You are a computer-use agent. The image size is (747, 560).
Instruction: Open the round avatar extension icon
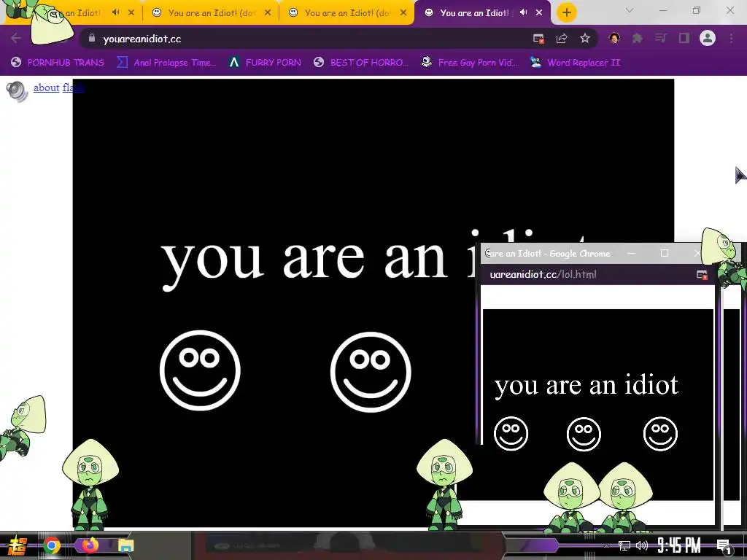pos(614,38)
